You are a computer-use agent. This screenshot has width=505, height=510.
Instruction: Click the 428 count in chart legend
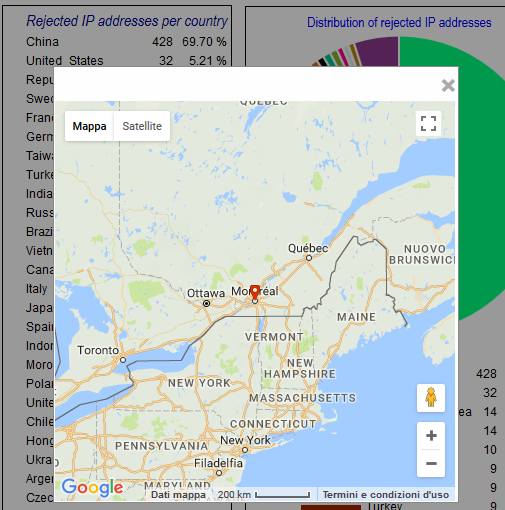pyautogui.click(x=486, y=374)
